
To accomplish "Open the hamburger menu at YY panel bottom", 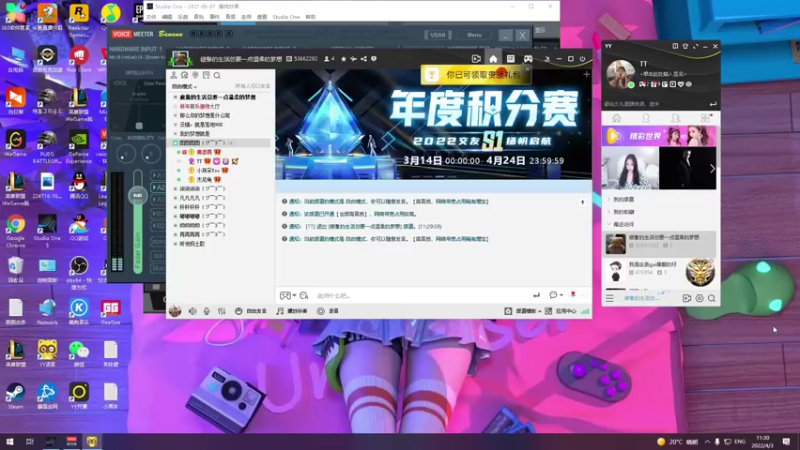I will click(610, 298).
